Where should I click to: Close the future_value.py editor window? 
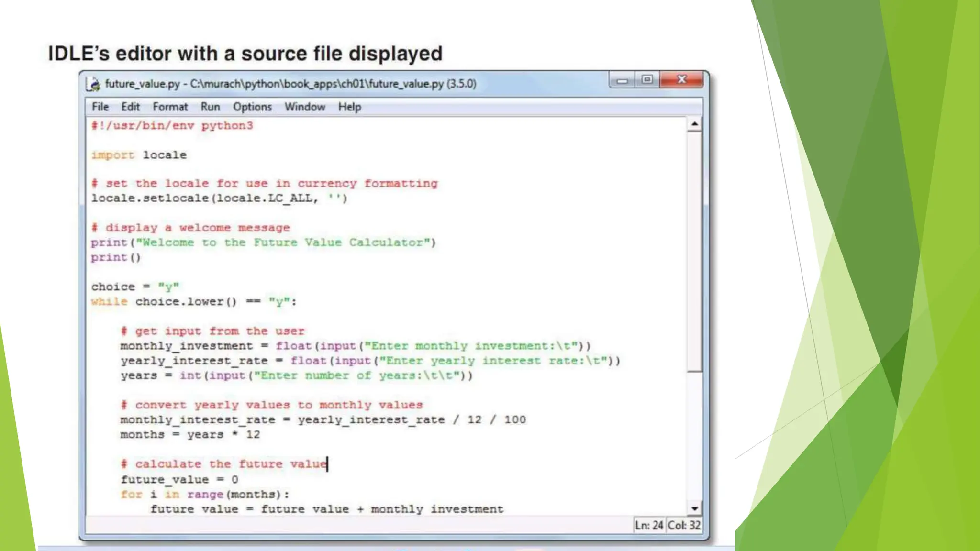point(681,80)
